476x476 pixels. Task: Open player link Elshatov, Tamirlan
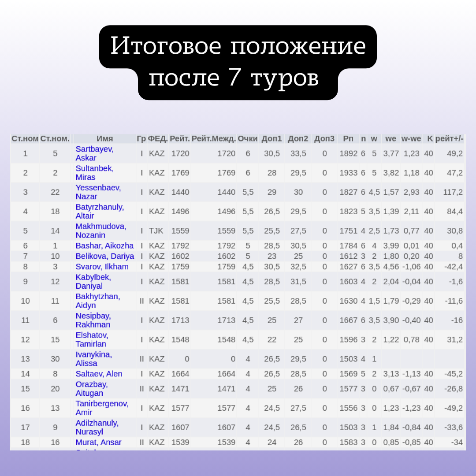tap(92, 339)
